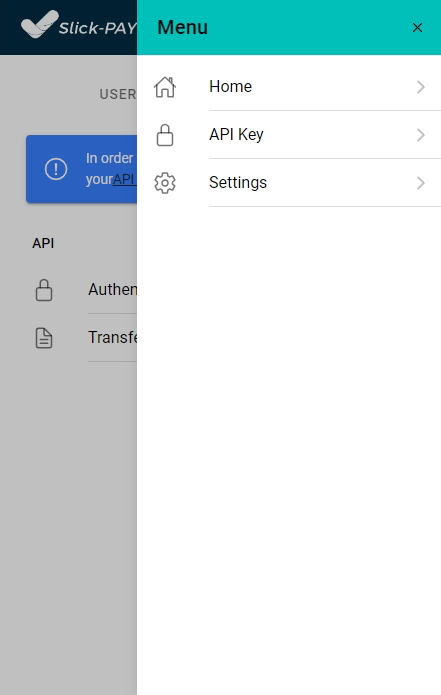Open the API Key menu item
This screenshot has height=695, width=441.
(289, 135)
